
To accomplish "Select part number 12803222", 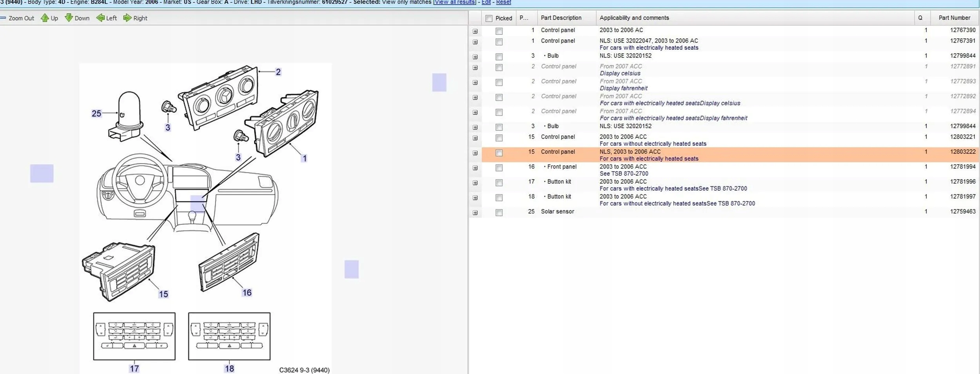I will coord(963,152).
